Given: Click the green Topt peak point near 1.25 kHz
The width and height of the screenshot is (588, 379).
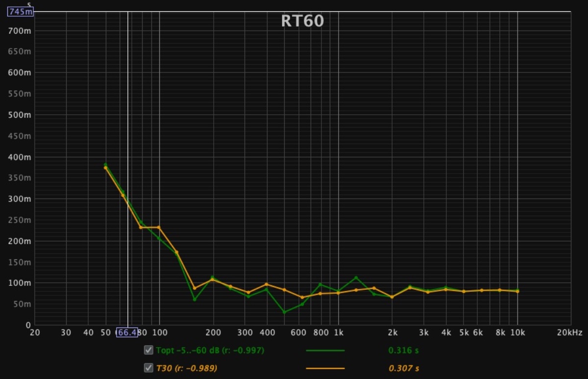Looking at the screenshot, I should [356, 278].
